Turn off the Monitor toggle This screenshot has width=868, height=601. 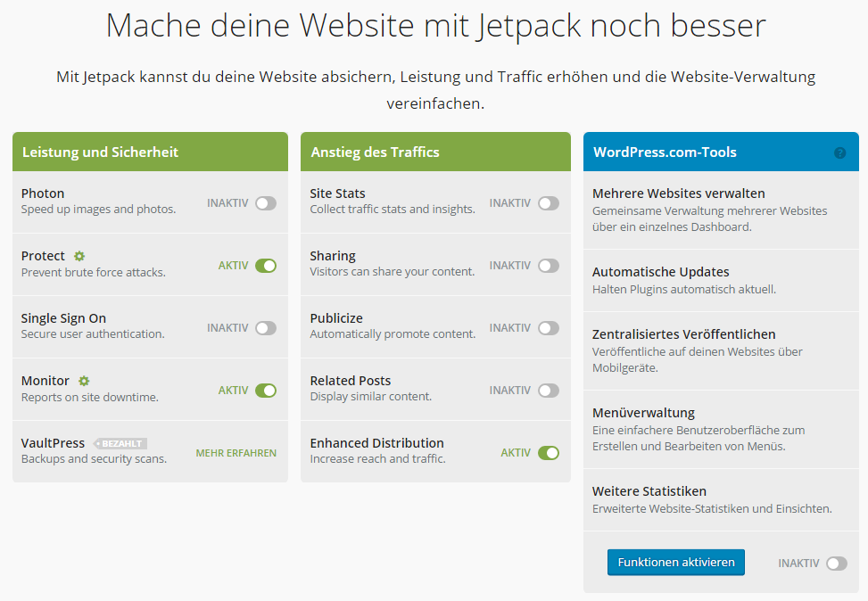click(x=266, y=391)
